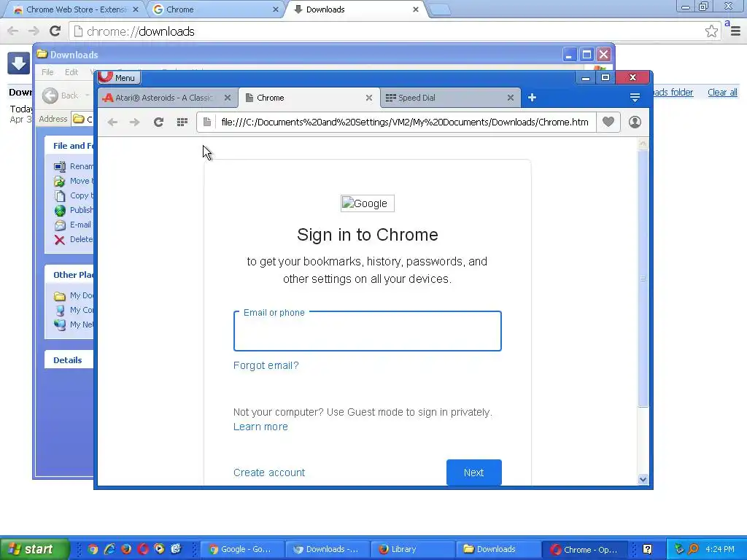The height and width of the screenshot is (560, 747).
Task: Click the Opera page scrollbar thumb
Action: coord(643,278)
